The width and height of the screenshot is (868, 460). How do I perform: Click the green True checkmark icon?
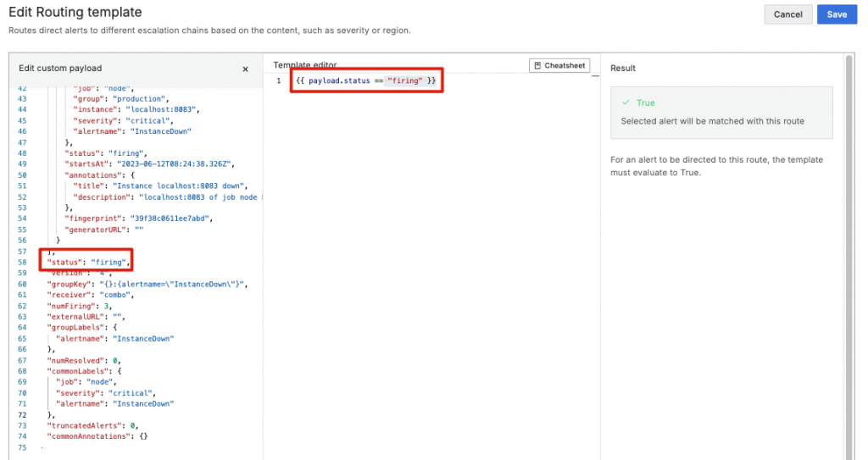(x=626, y=103)
